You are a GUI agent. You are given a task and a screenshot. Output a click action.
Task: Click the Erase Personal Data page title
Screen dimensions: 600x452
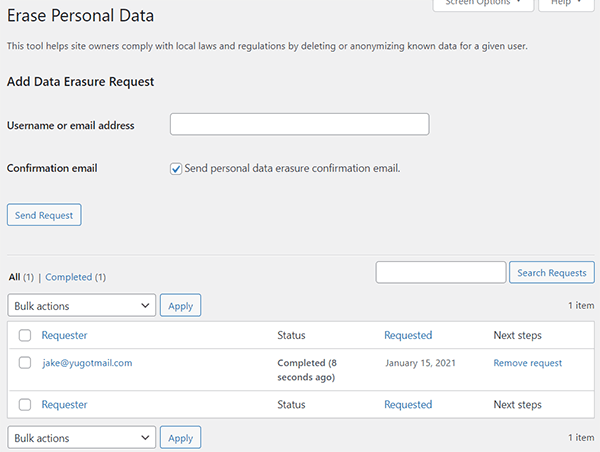coord(80,16)
